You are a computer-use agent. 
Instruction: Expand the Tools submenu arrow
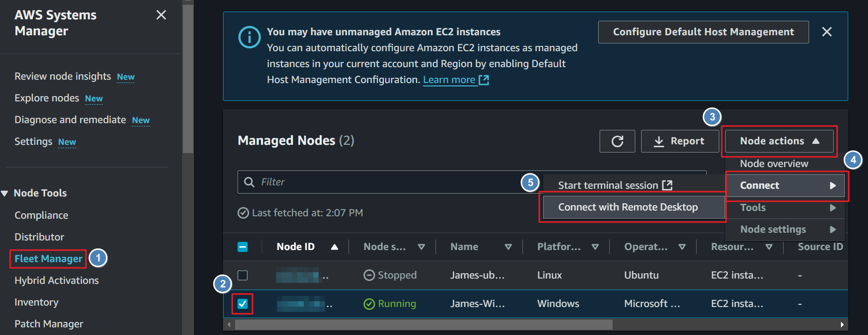(x=833, y=208)
